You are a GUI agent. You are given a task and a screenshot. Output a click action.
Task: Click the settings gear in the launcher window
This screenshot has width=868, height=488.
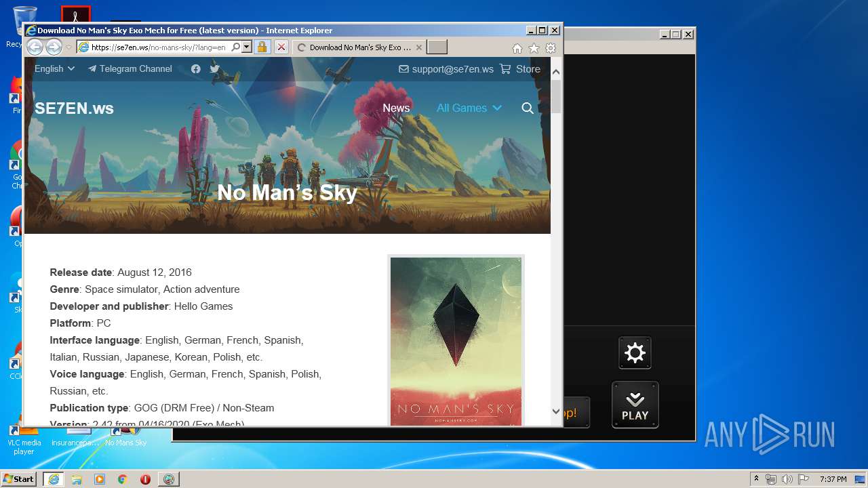(x=635, y=353)
